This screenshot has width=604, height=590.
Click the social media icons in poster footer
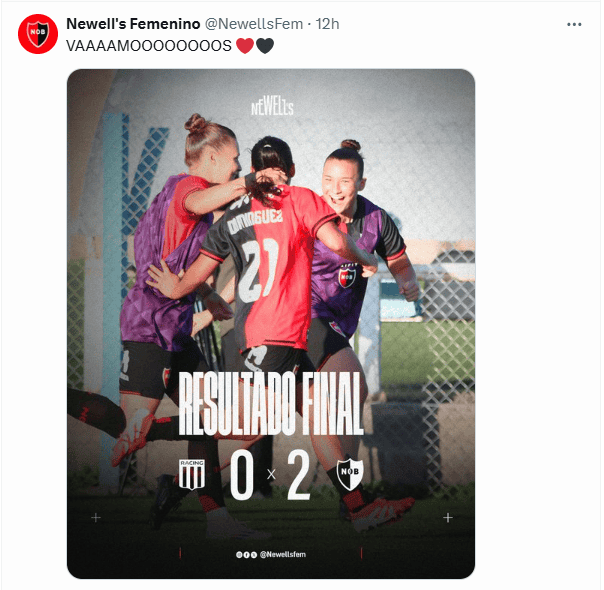[246, 555]
